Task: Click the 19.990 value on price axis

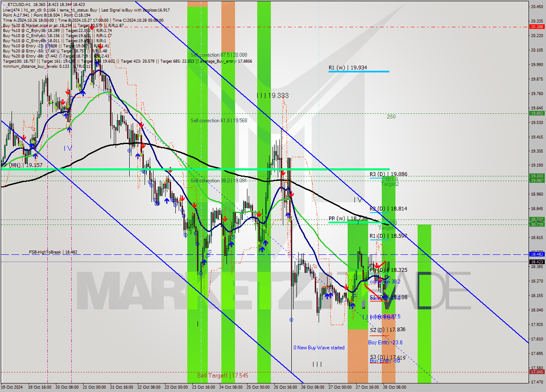Action: point(537,64)
